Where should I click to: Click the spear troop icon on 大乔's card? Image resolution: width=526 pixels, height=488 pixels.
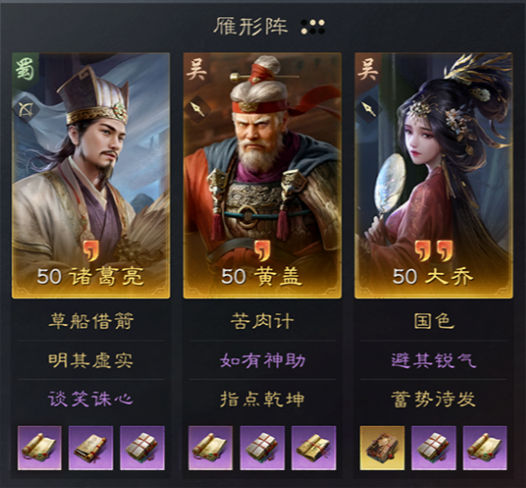click(x=368, y=108)
